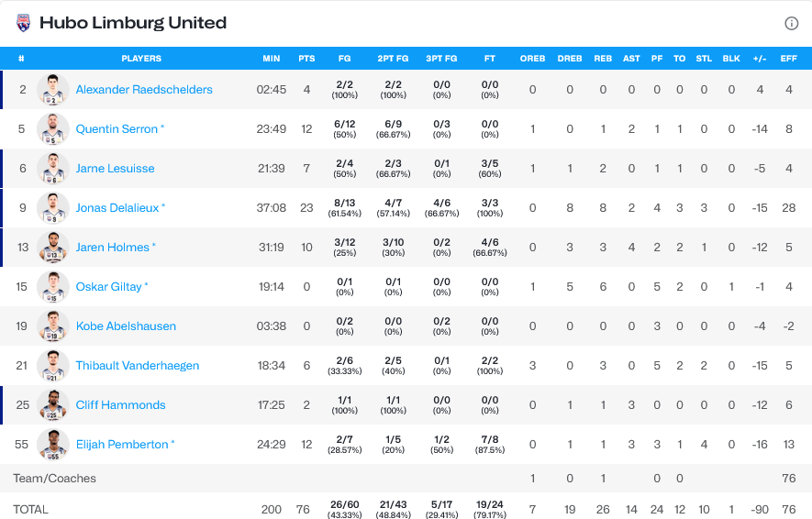Sort by the MIN column header
Screen dimensions: 812x519
point(272,59)
